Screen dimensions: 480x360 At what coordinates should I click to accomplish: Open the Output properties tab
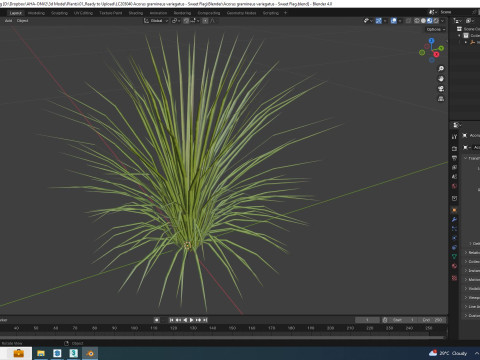click(454, 158)
